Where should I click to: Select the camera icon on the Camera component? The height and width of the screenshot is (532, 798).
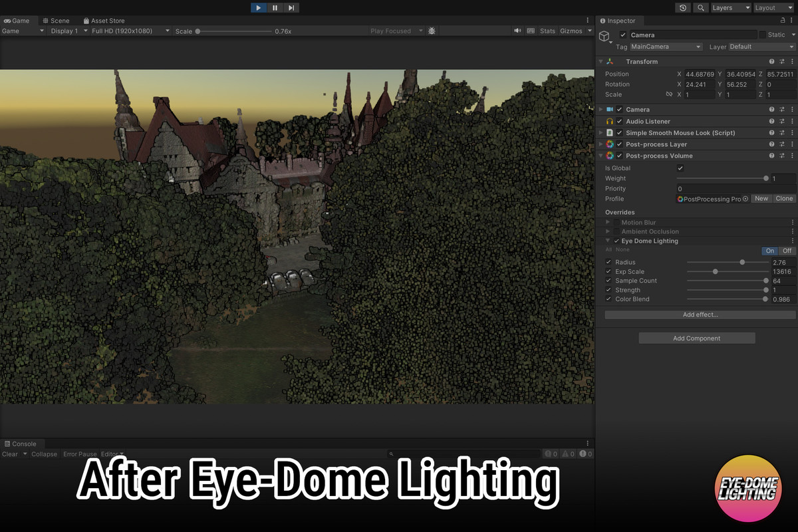click(610, 109)
